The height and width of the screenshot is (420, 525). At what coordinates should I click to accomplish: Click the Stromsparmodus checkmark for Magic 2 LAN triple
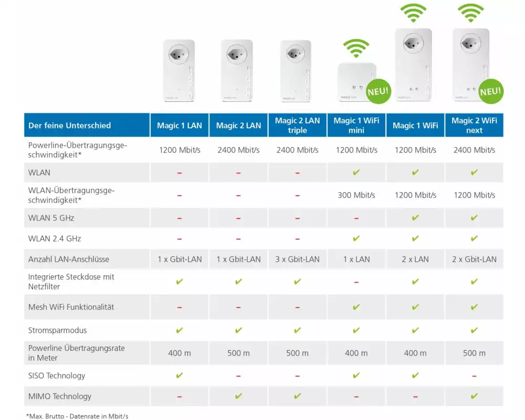297,330
